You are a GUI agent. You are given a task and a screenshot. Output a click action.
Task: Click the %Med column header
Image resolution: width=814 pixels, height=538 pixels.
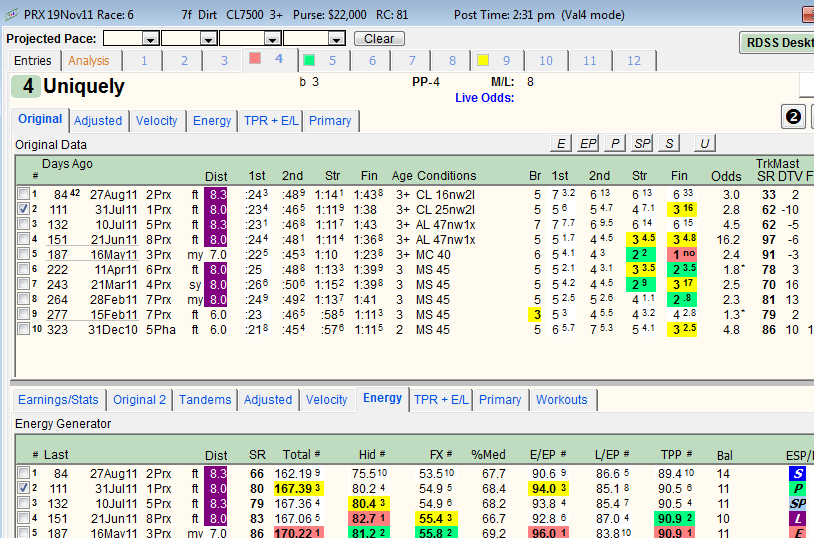488,455
